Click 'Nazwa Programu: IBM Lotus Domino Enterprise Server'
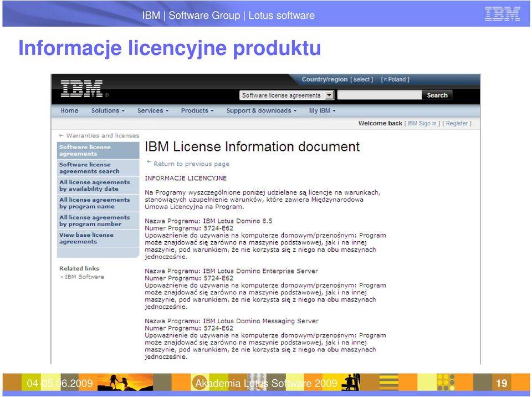The height and width of the screenshot is (397, 532). (x=232, y=271)
